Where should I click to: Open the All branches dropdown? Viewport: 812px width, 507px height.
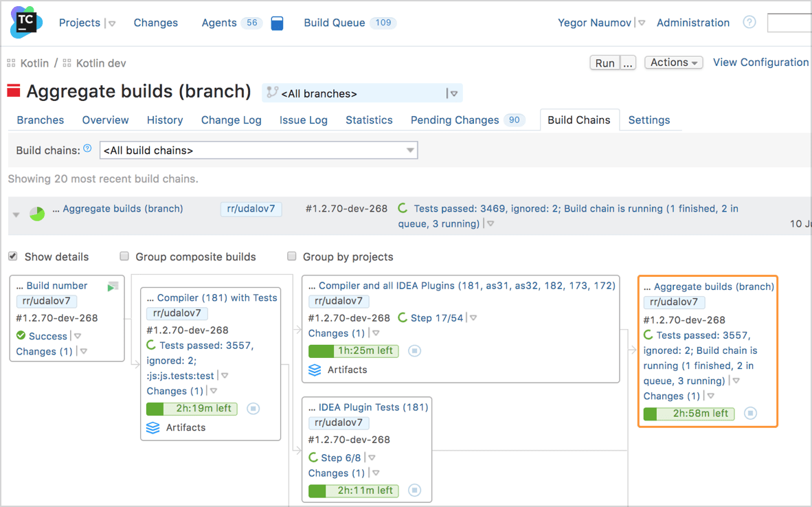[x=362, y=93]
